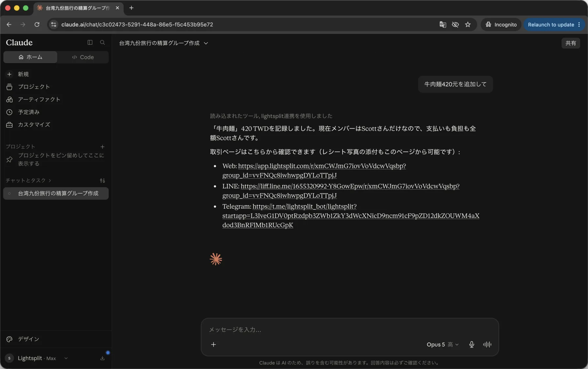
Task: Click the 共有 share button
Action: pyautogui.click(x=571, y=43)
